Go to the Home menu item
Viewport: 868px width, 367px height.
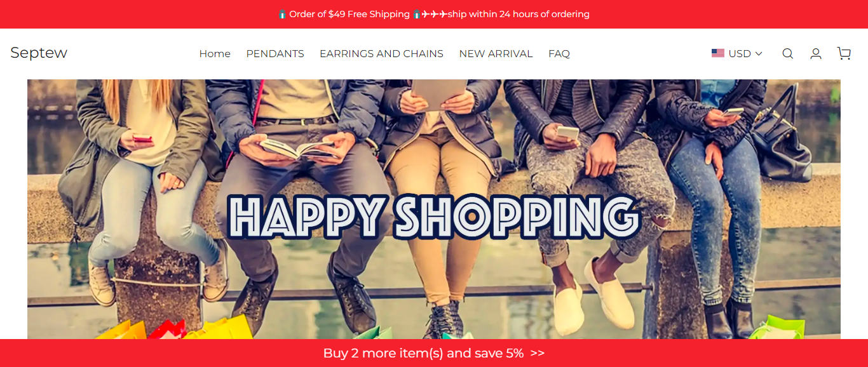(215, 54)
